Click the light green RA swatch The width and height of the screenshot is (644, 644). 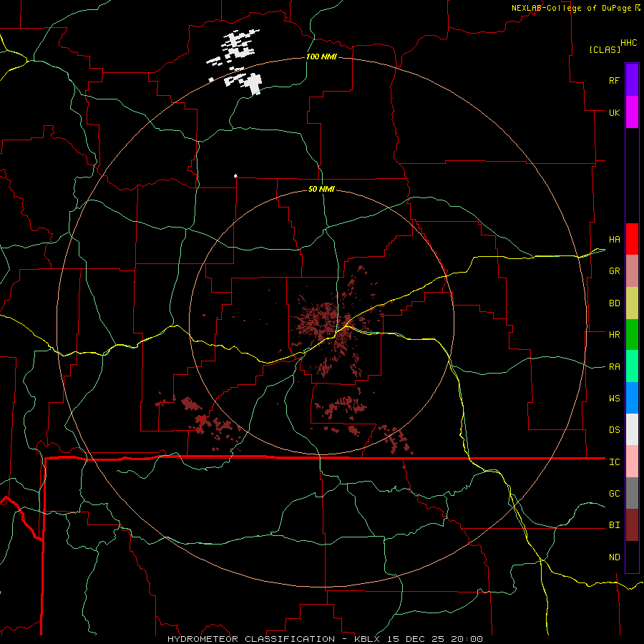point(632,366)
